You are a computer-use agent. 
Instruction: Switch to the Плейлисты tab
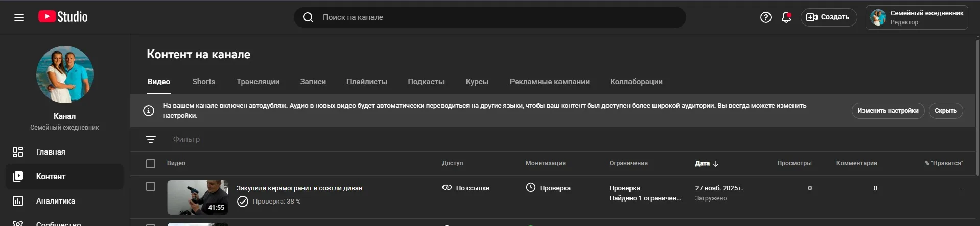[366, 82]
